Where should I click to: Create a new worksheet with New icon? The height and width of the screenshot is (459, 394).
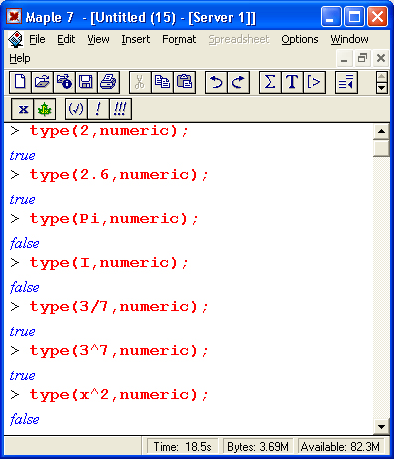(20, 82)
